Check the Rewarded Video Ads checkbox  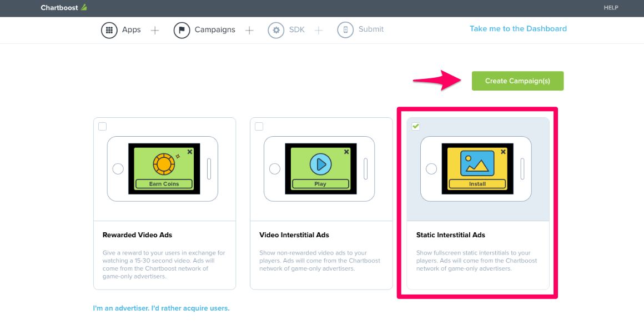pos(102,126)
